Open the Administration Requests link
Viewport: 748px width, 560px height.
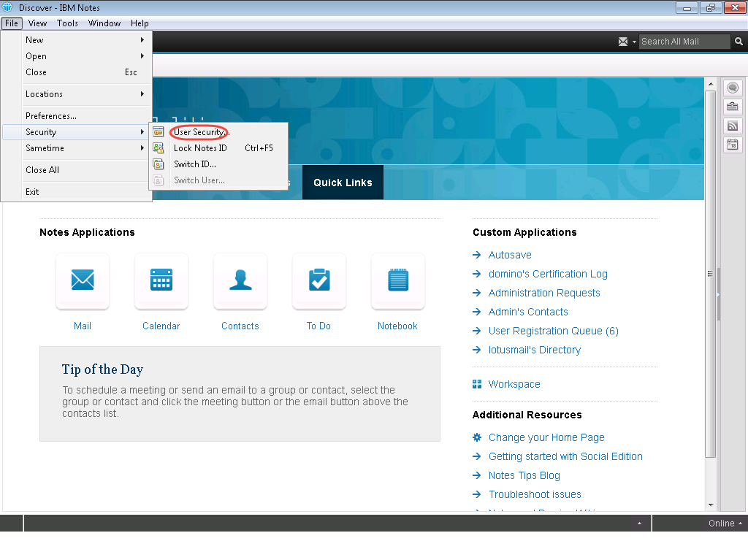(x=544, y=294)
